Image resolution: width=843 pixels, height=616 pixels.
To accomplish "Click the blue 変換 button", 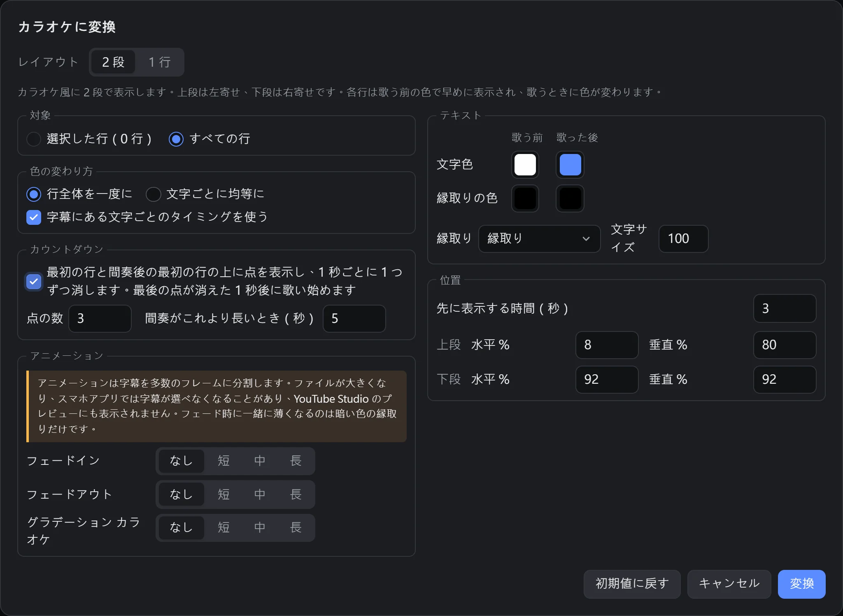I will (x=801, y=584).
